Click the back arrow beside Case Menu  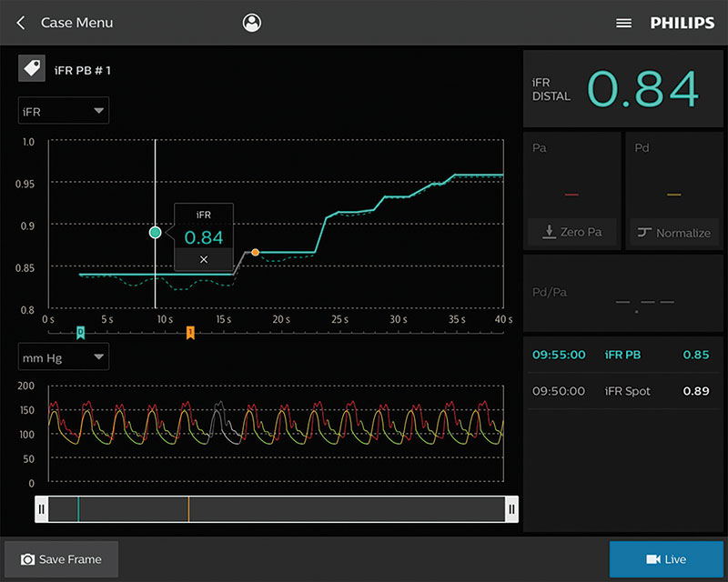21,23
